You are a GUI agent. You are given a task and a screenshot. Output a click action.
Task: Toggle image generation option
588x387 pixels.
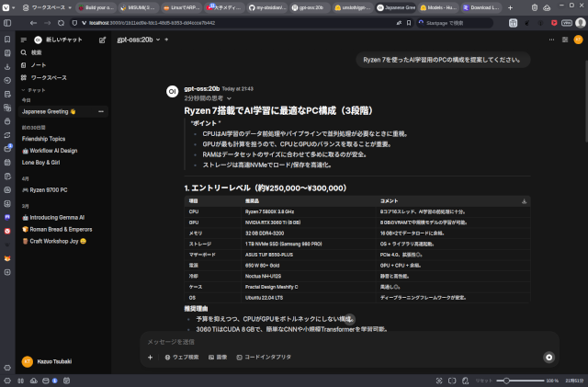(218, 357)
